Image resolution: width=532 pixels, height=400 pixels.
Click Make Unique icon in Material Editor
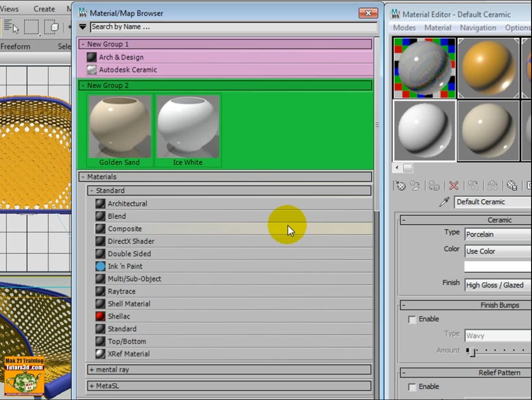click(492, 186)
